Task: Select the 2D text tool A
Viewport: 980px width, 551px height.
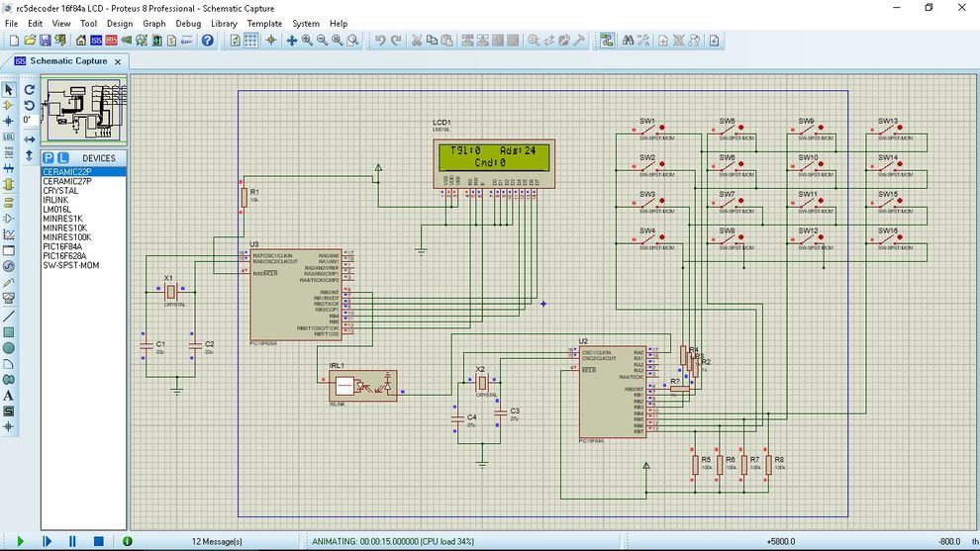Action: tap(9, 396)
